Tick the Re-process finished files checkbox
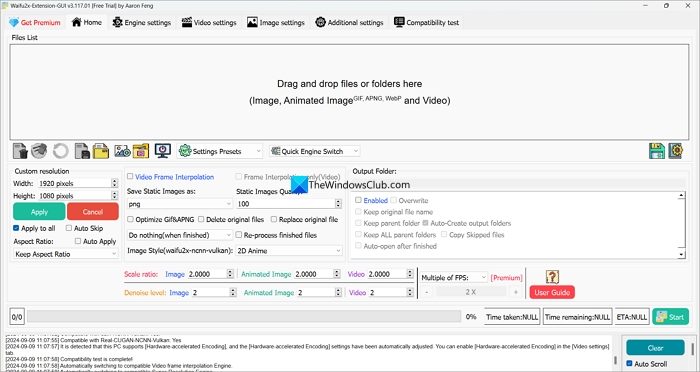700x372 pixels. [239, 235]
